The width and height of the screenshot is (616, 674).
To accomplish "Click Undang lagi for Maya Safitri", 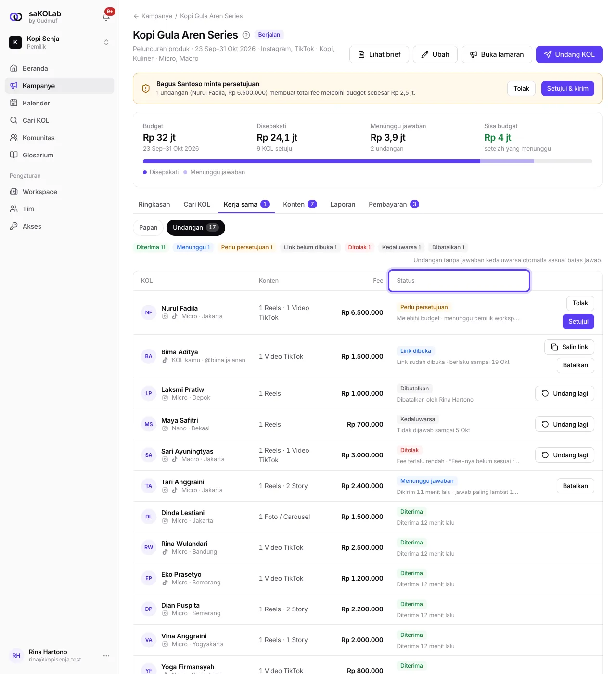I will (565, 424).
